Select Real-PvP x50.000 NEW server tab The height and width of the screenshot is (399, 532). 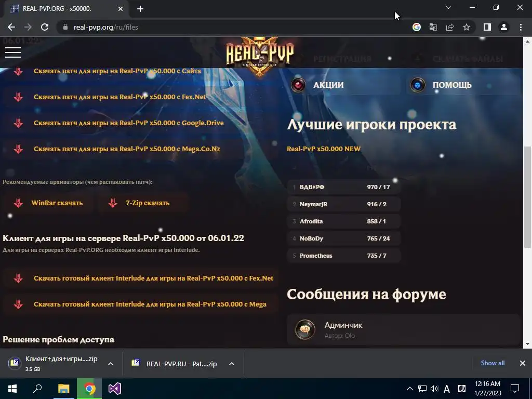click(324, 149)
